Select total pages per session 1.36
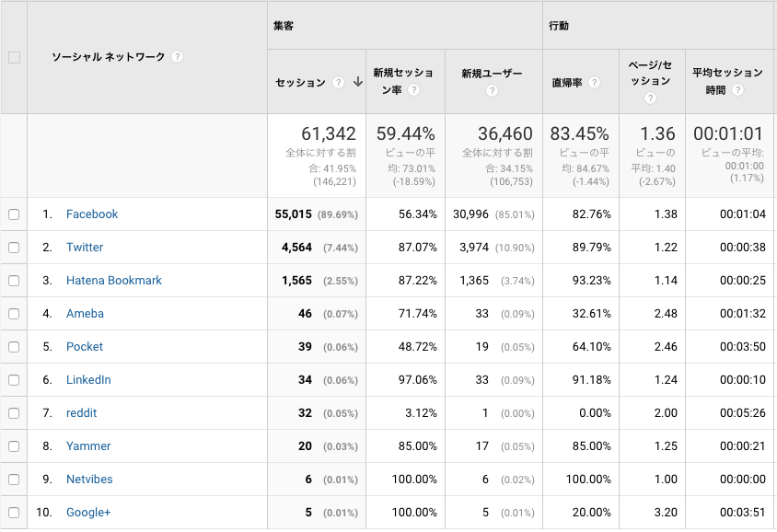Image resolution: width=777 pixels, height=532 pixels. (x=657, y=133)
